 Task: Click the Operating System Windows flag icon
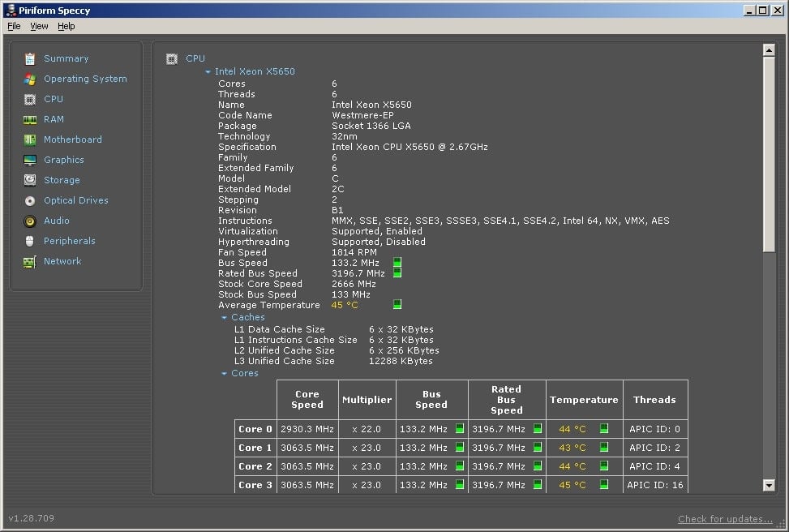tap(30, 79)
